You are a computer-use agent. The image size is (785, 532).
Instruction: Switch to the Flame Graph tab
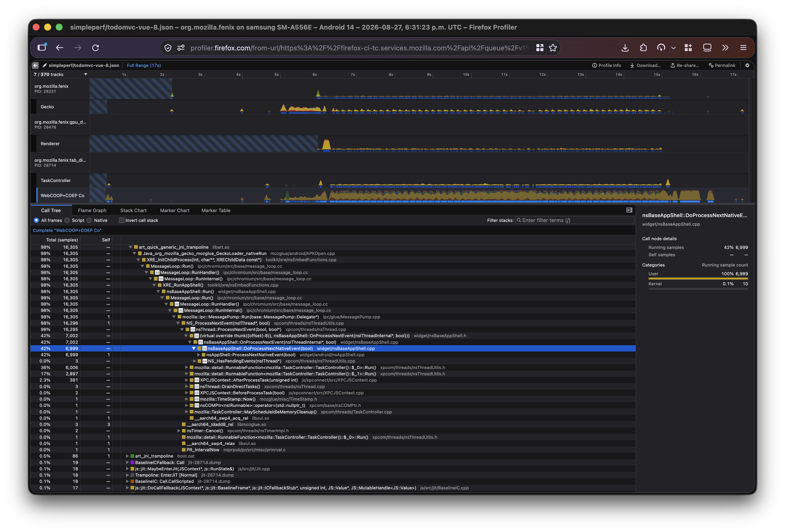(92, 210)
